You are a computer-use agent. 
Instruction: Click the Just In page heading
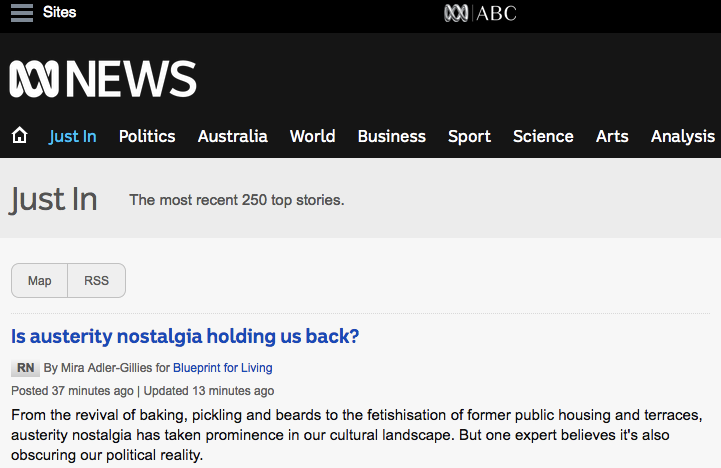coord(54,200)
